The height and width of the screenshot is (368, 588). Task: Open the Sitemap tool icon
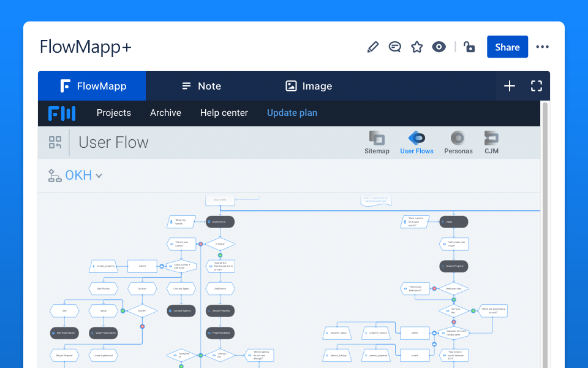click(x=377, y=142)
